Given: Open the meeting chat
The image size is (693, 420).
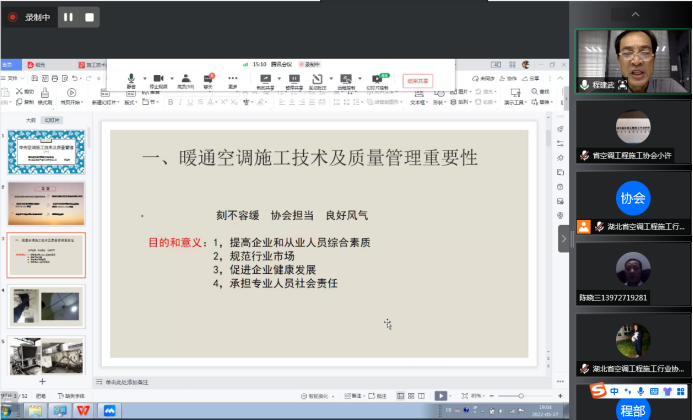Looking at the screenshot, I should click(x=208, y=81).
